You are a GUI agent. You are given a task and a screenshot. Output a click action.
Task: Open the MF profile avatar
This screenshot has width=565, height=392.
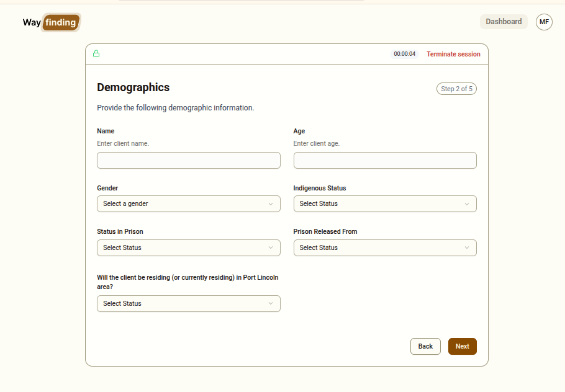coord(544,22)
